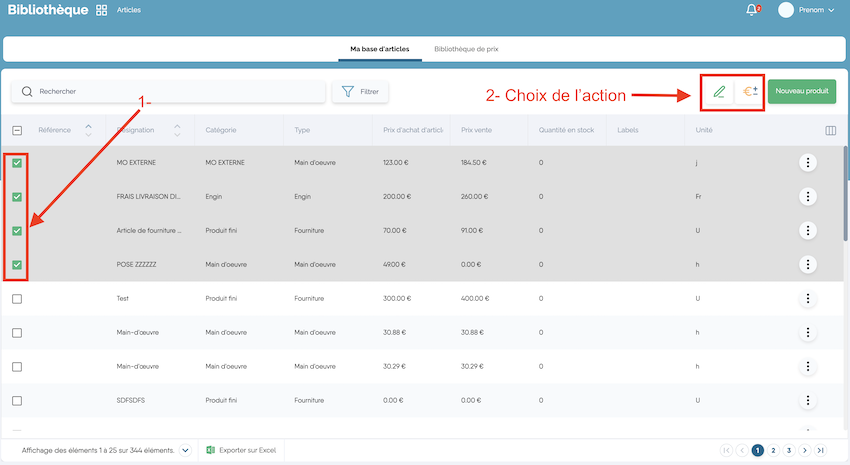
Task: Click the Excel export icon
Action: (x=211, y=451)
